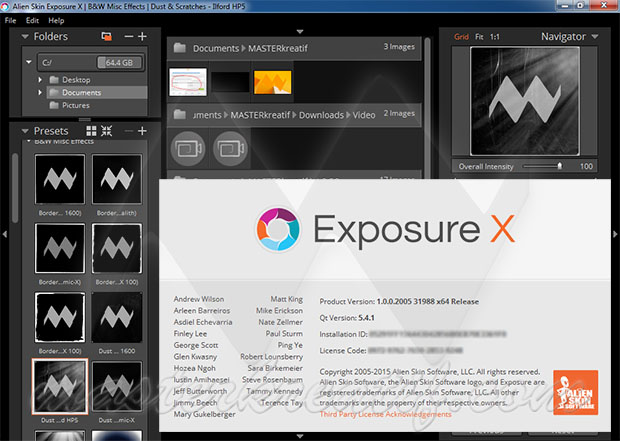The width and height of the screenshot is (620, 441).
Task: Click the bottom panel collapse arrow
Action: click(300, 436)
